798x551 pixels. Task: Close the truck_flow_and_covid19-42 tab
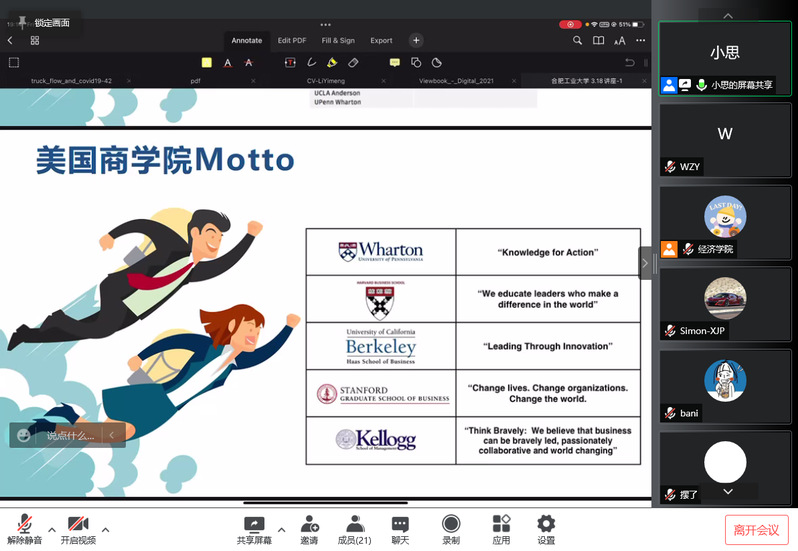pos(129,81)
